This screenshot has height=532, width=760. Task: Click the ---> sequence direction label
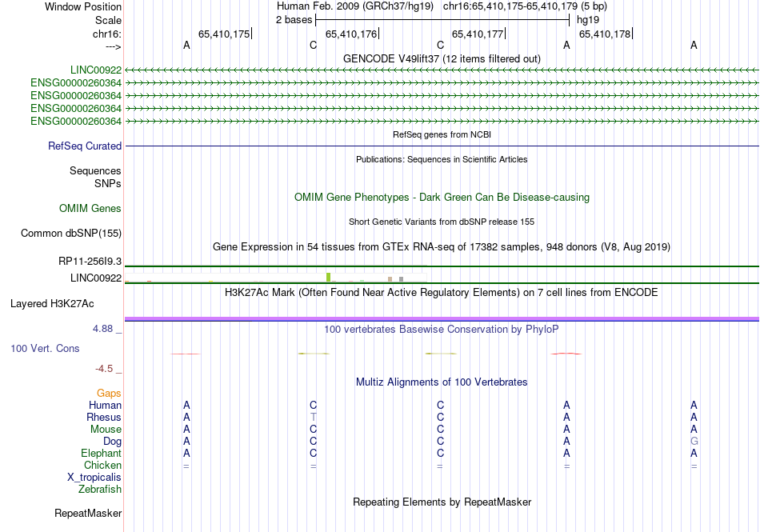(x=114, y=46)
